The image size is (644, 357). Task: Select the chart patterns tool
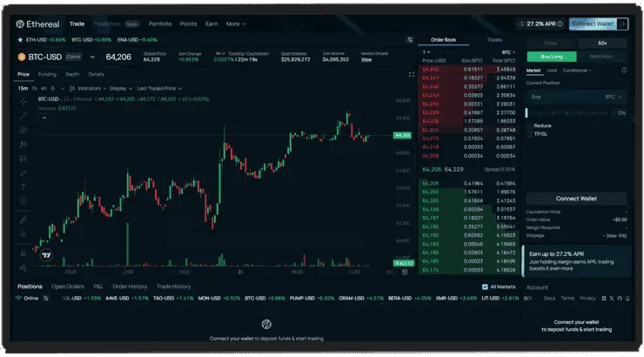(x=23, y=145)
